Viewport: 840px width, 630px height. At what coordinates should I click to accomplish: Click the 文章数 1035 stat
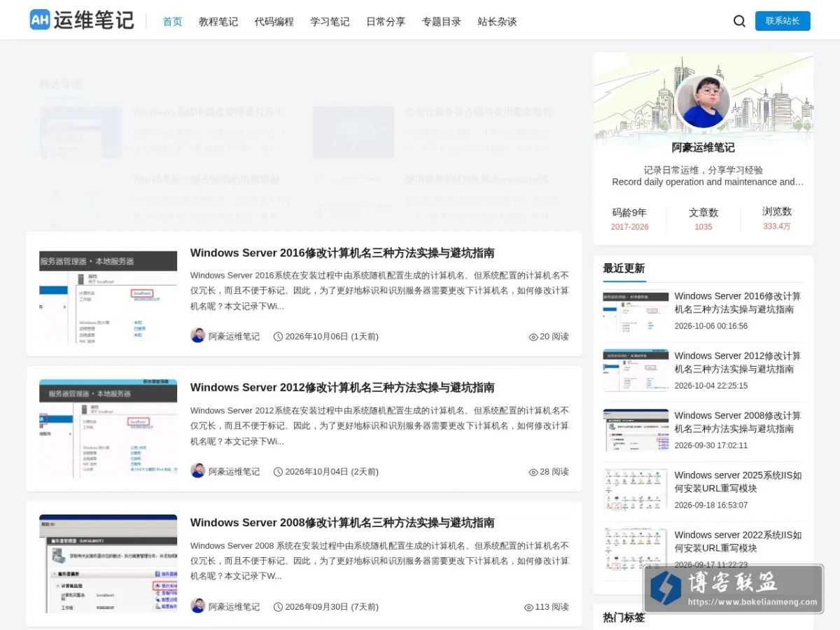coord(703,219)
